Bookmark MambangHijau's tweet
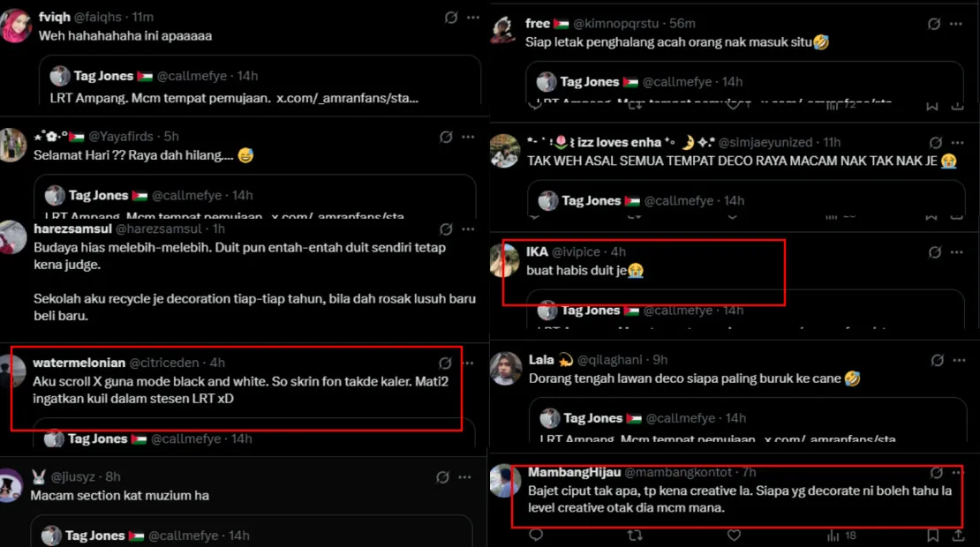The width and height of the screenshot is (980, 547). [x=932, y=535]
